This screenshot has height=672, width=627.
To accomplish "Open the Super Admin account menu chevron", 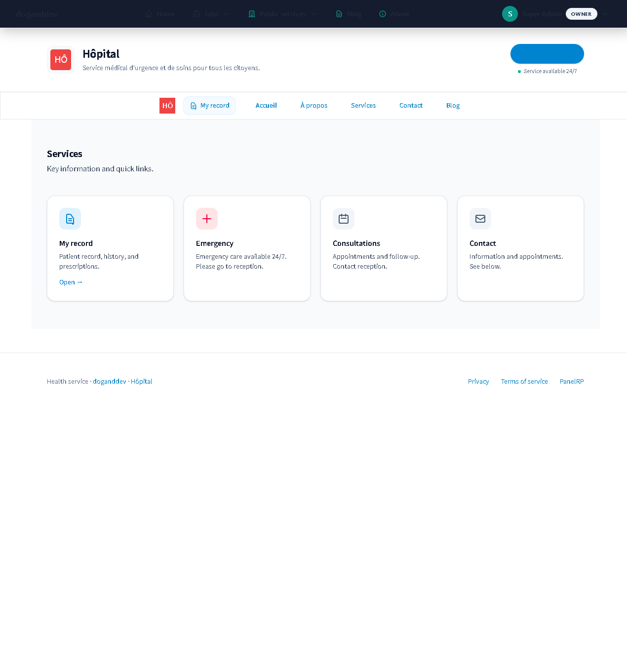I will pyautogui.click(x=605, y=14).
